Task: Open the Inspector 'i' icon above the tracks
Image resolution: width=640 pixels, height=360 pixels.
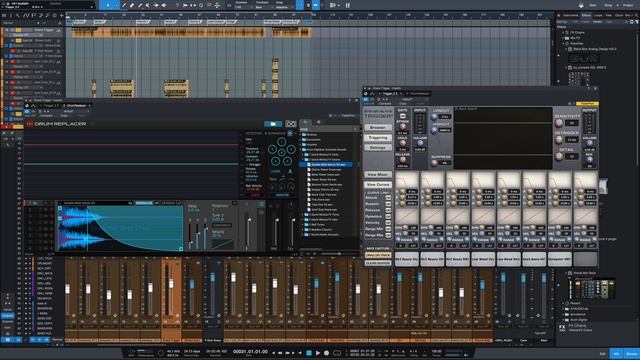Action: tap(11, 16)
